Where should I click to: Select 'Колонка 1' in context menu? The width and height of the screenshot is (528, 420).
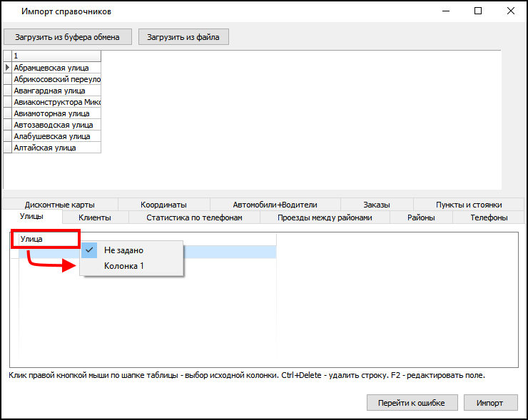point(124,266)
